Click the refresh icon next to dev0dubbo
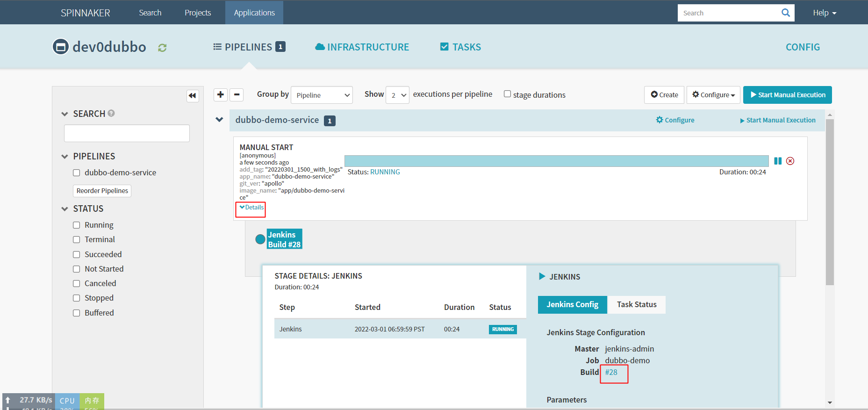This screenshot has width=868, height=410. (x=162, y=48)
